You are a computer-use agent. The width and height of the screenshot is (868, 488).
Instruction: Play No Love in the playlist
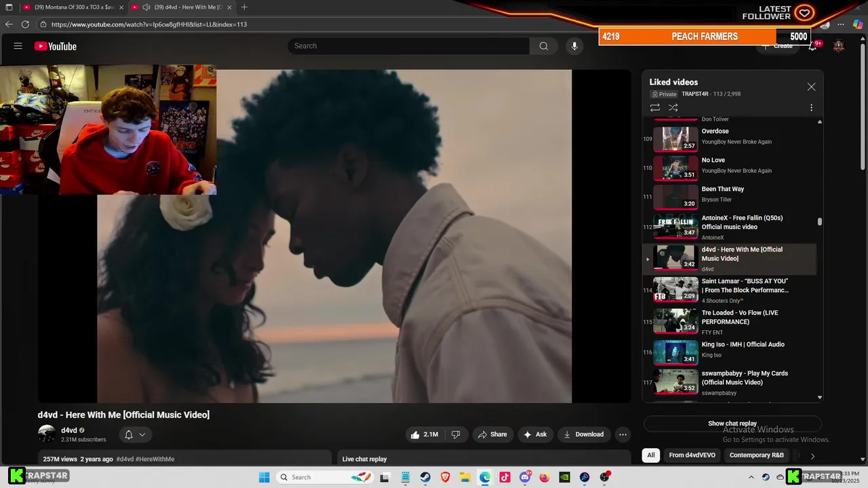click(729, 167)
